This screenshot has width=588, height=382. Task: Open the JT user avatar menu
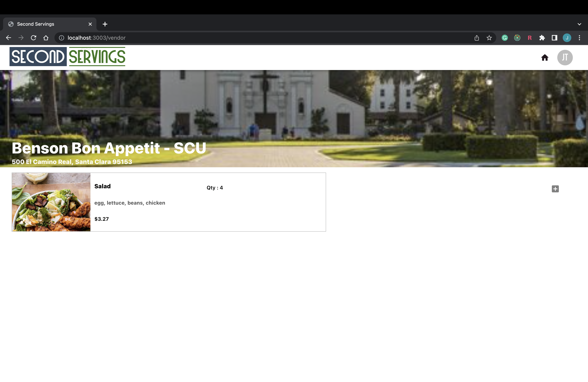565,58
